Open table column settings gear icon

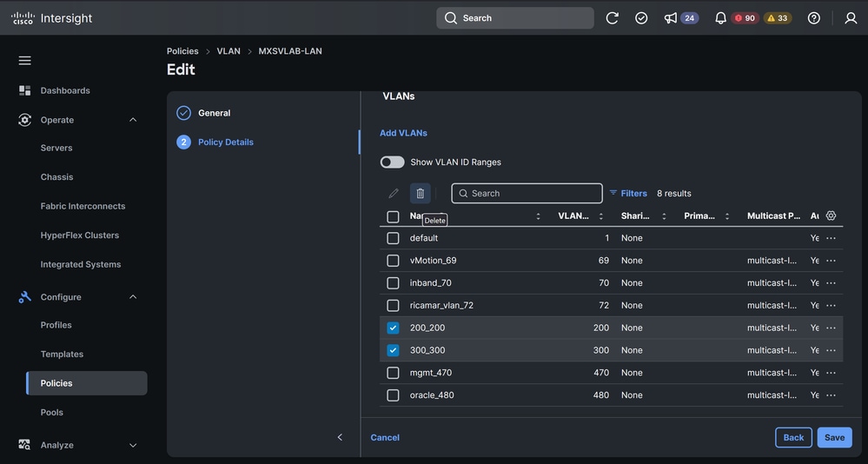click(831, 216)
